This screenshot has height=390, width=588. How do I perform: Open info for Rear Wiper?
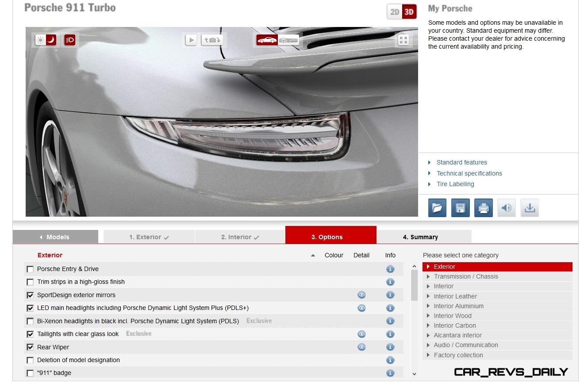point(390,347)
